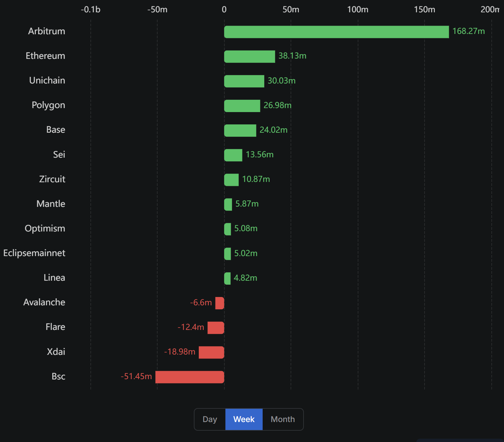This screenshot has width=504, height=442.
Task: Click the Mantle axis label
Action: [51, 204]
